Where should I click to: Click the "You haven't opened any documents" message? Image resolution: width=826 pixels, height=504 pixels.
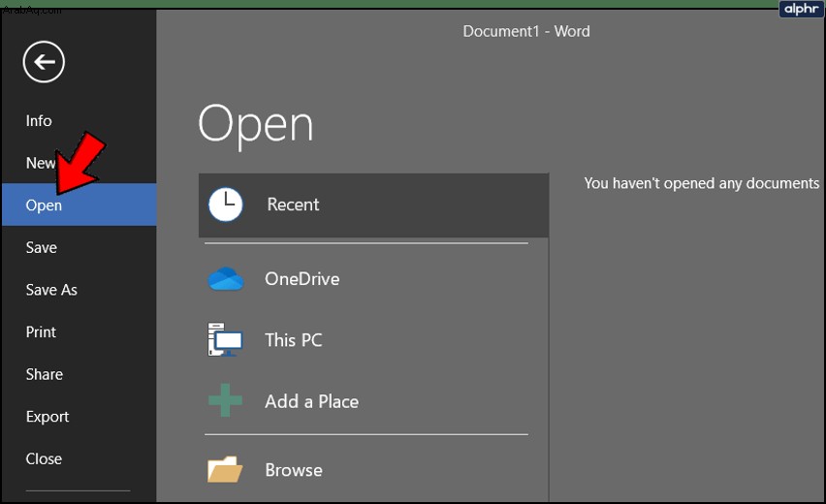point(702,183)
